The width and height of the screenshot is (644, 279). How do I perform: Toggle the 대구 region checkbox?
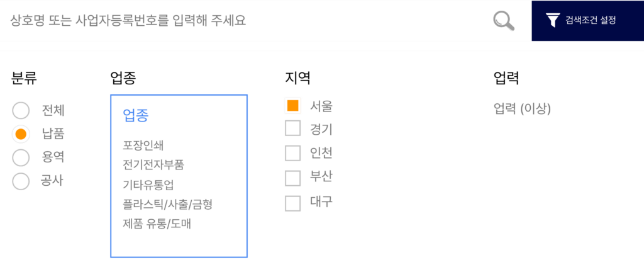point(292,203)
